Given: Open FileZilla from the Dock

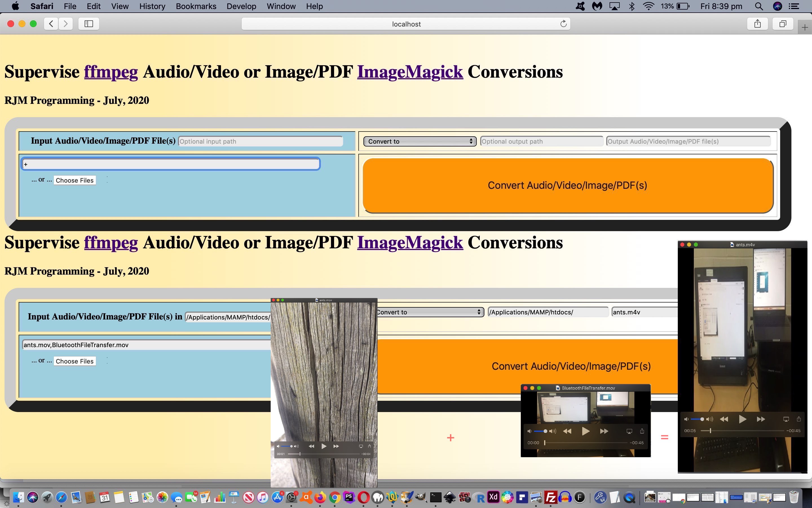Looking at the screenshot, I should click(x=551, y=497).
